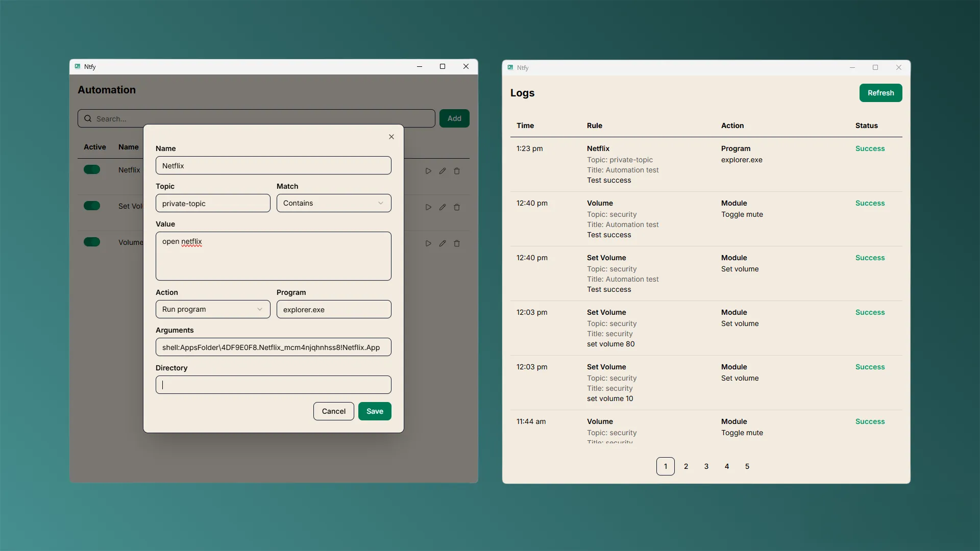Toggle the Volume rule active switch
The width and height of the screenshot is (980, 551).
pyautogui.click(x=92, y=242)
